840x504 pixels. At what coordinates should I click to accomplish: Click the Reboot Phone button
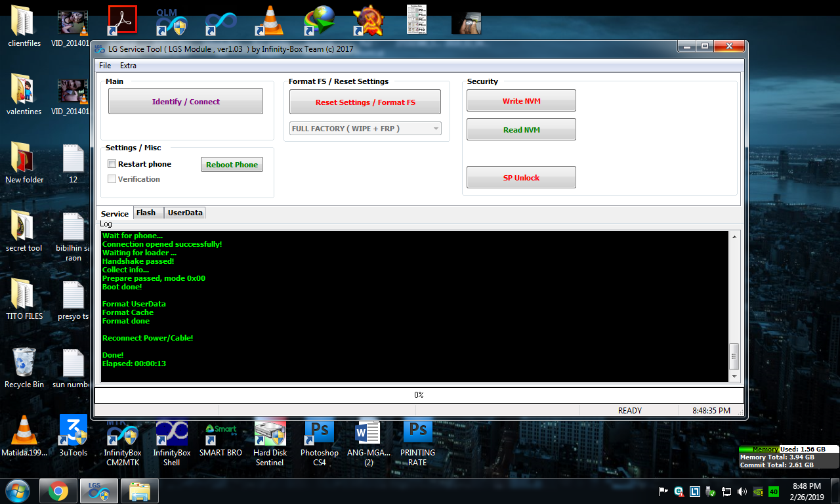232,165
